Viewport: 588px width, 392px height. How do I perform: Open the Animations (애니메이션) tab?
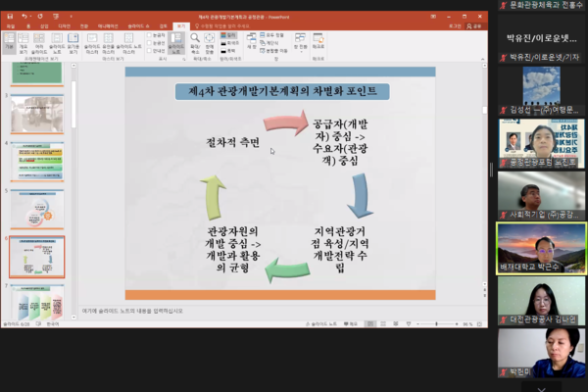[x=108, y=26]
